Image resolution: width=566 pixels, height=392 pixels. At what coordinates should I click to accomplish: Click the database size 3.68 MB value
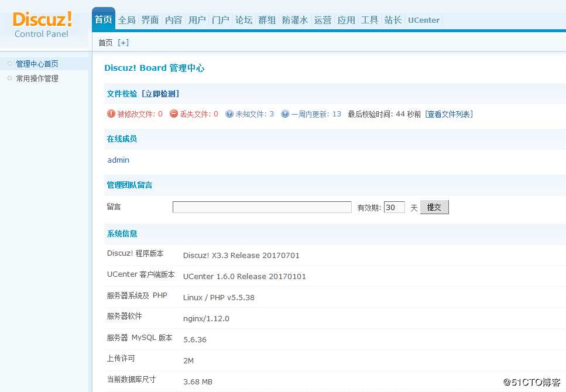pos(198,381)
